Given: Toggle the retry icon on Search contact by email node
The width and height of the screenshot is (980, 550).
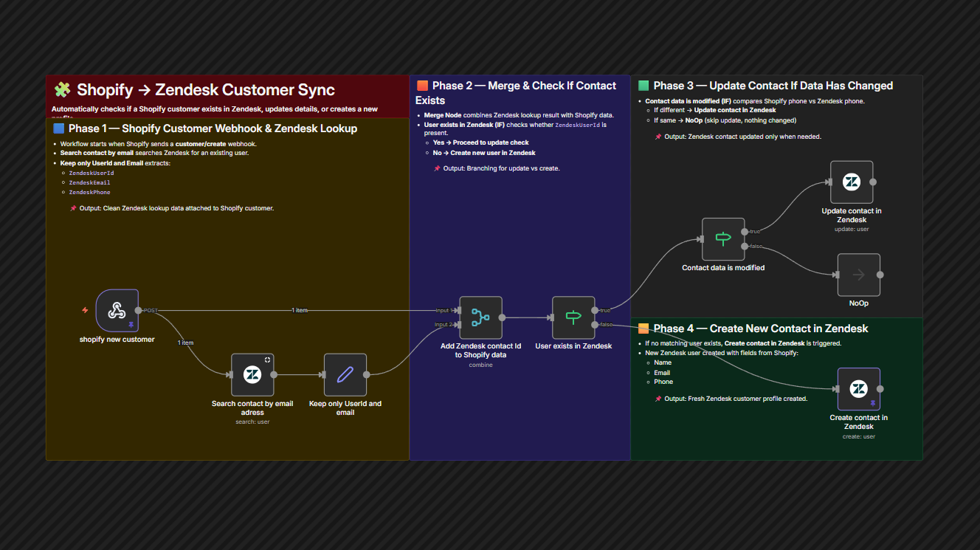Looking at the screenshot, I should click(266, 358).
